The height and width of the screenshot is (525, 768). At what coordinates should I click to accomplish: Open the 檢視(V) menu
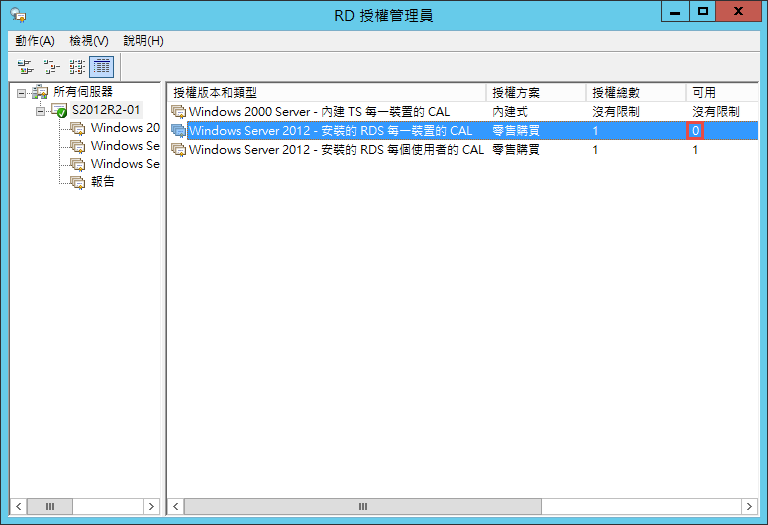(89, 41)
